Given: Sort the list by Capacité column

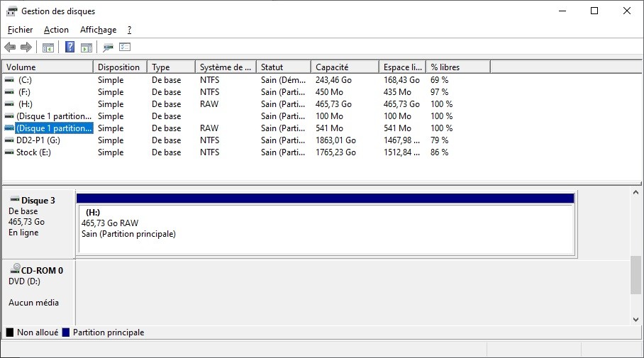Looking at the screenshot, I should 344,67.
